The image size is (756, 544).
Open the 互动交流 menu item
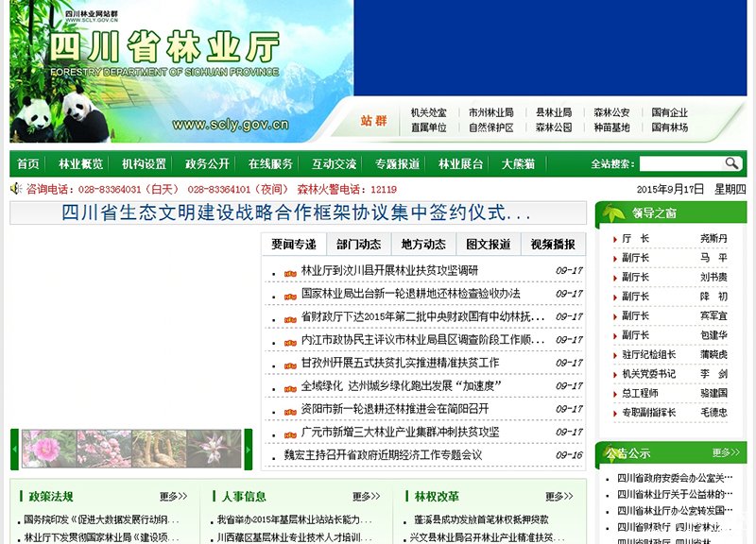click(x=334, y=163)
